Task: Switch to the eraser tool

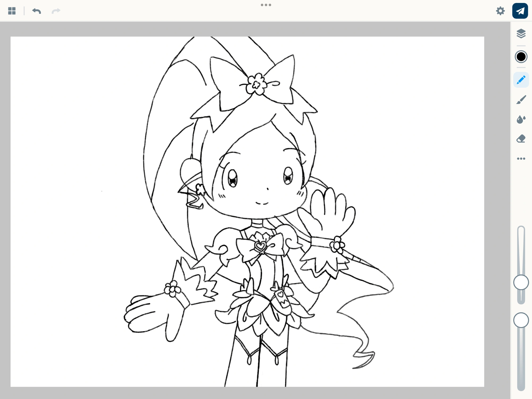Action: pyautogui.click(x=521, y=139)
